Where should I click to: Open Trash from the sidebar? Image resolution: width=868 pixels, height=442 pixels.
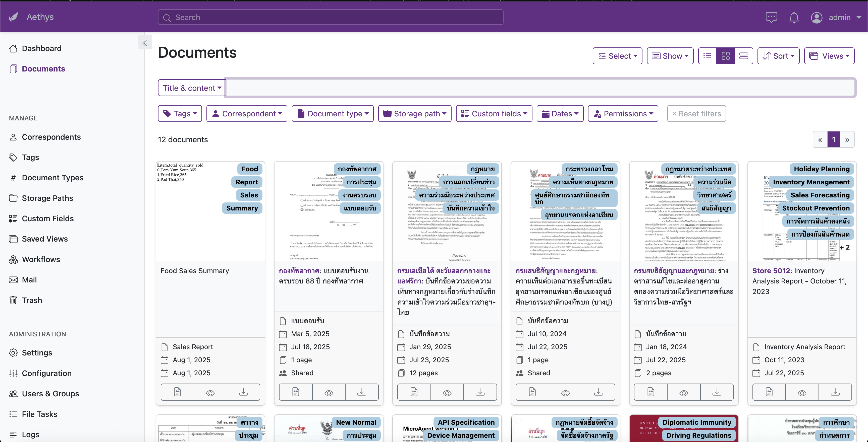click(x=32, y=300)
